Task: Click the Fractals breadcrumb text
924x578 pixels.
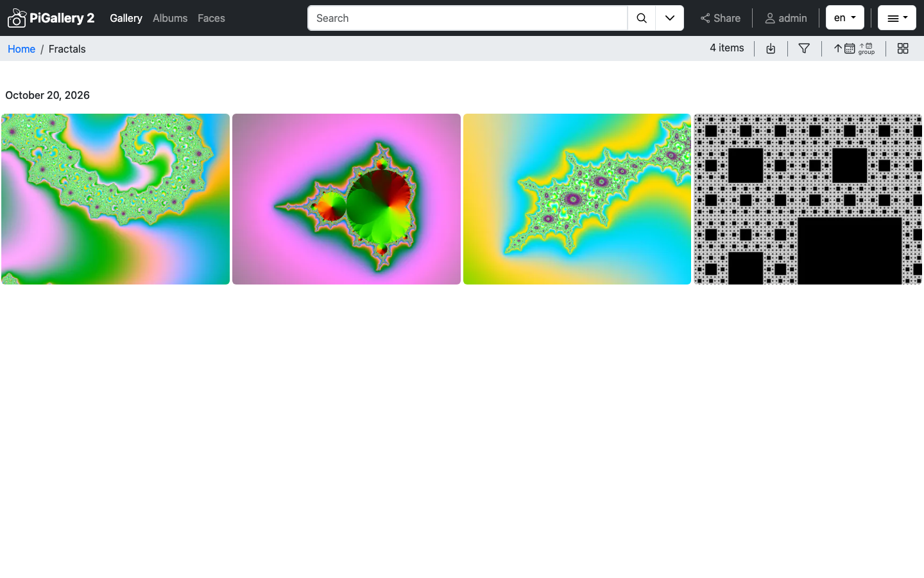Action: pos(67,49)
